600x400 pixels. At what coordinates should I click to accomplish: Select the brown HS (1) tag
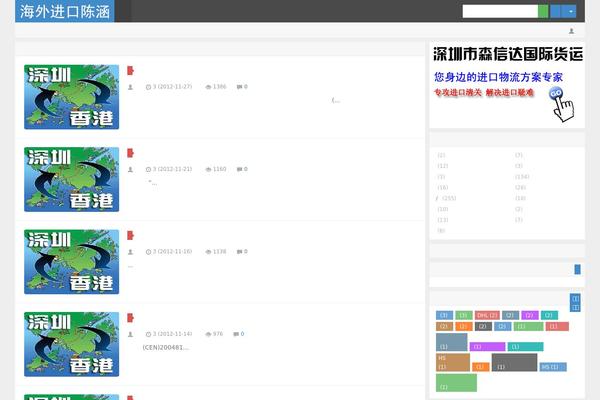coord(453,362)
